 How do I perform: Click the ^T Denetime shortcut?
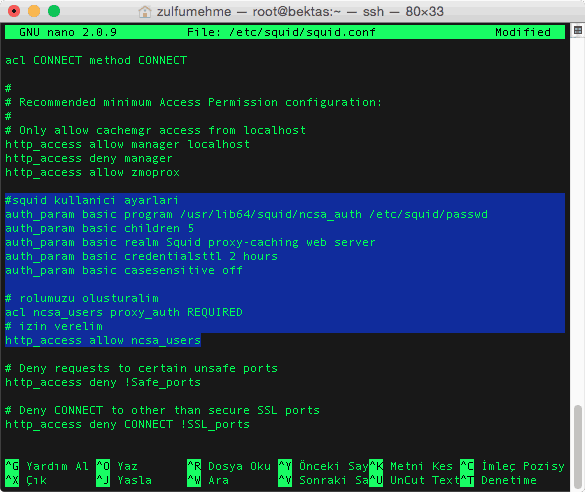(498, 480)
